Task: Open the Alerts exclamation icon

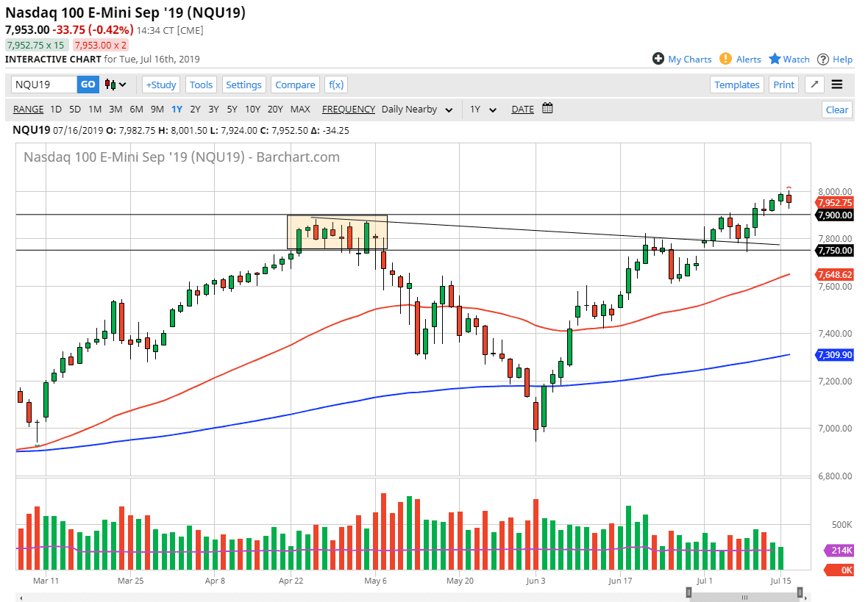Action: 726,59
